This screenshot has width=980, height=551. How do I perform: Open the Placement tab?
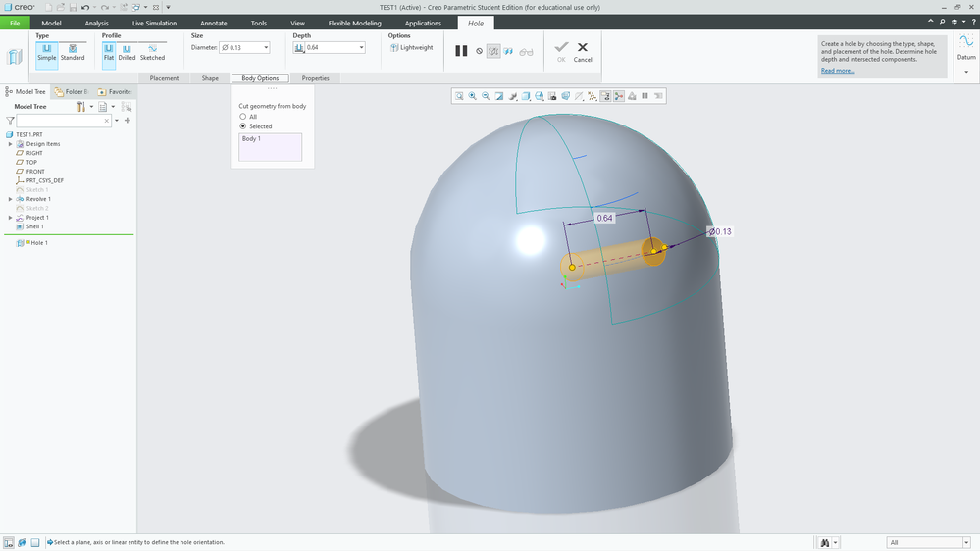(164, 78)
